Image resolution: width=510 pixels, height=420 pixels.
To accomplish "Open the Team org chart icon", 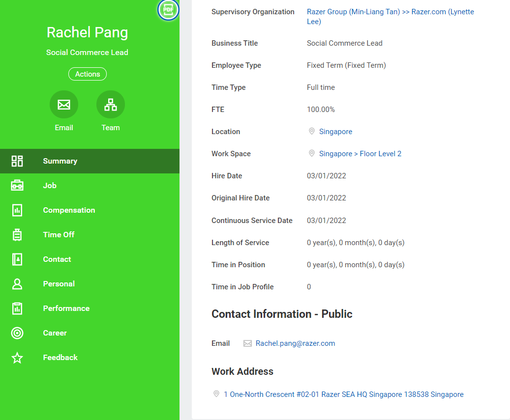I will click(111, 105).
